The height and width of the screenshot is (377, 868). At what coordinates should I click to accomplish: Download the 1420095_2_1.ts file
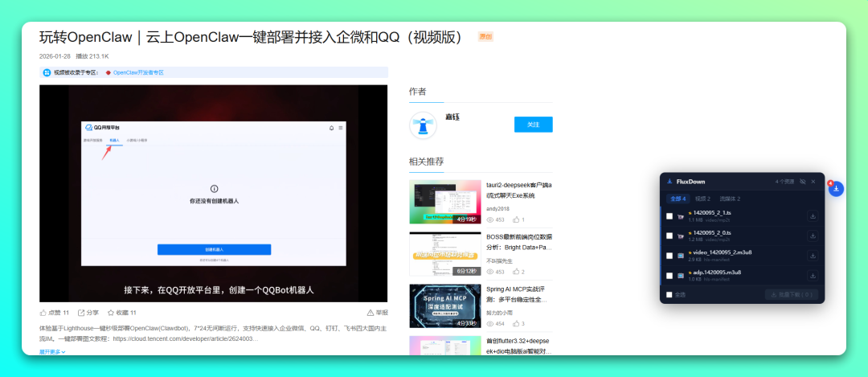coord(813,216)
